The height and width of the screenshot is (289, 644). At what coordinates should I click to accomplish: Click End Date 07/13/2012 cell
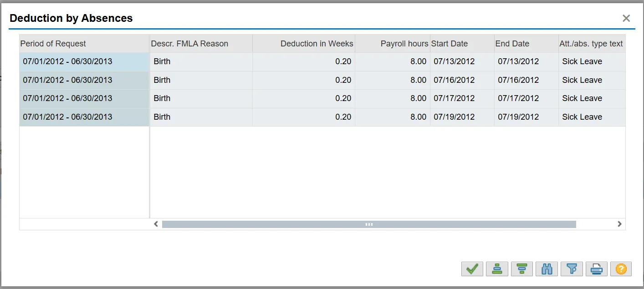click(x=526, y=61)
